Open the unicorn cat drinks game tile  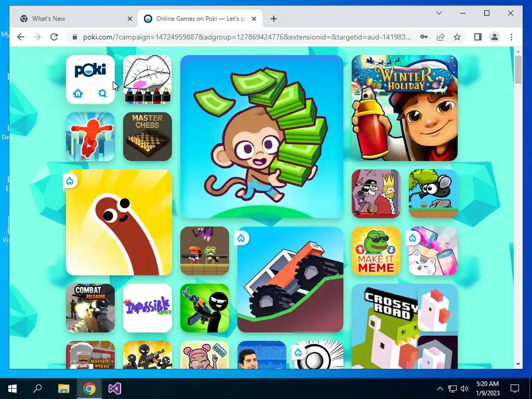pos(433,251)
